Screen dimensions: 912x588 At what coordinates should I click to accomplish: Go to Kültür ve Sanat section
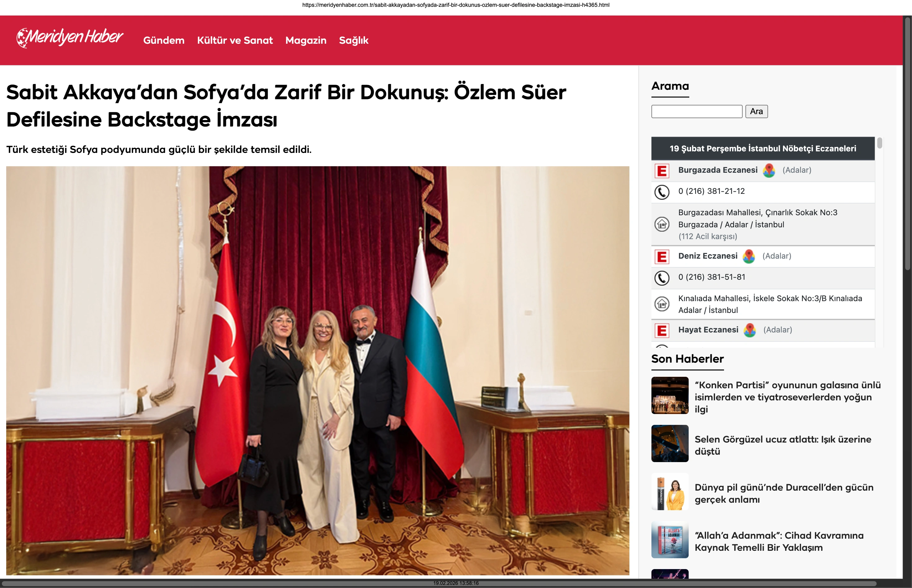click(235, 41)
